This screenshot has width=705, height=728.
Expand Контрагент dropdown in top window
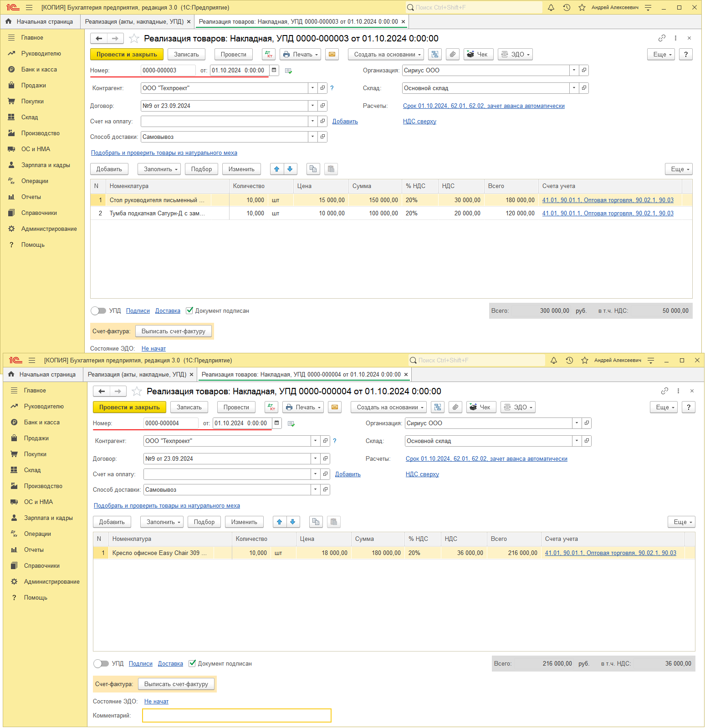pyautogui.click(x=312, y=88)
